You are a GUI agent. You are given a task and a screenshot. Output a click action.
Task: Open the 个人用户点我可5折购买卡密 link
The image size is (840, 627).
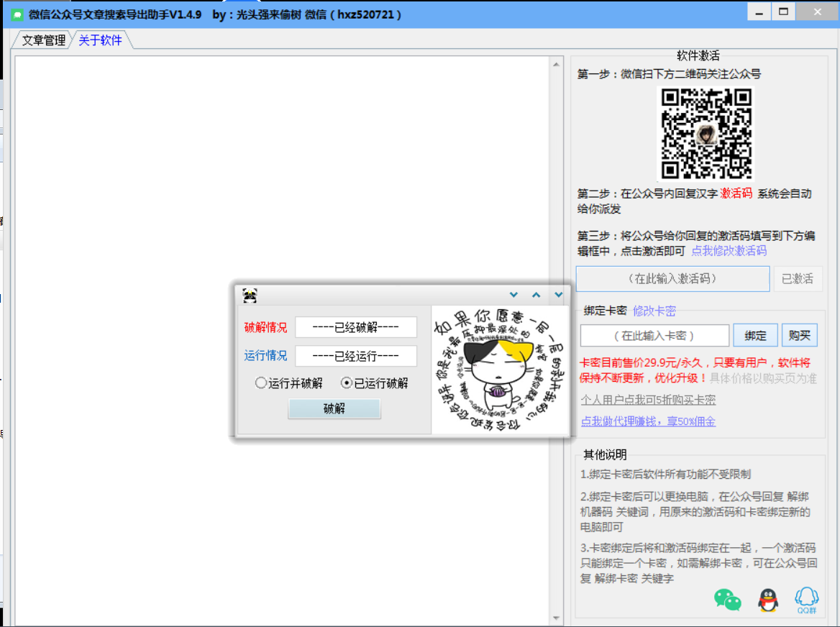(x=648, y=400)
